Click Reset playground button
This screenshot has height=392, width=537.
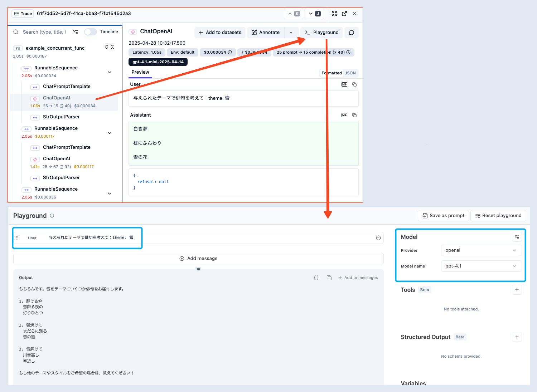coord(498,216)
